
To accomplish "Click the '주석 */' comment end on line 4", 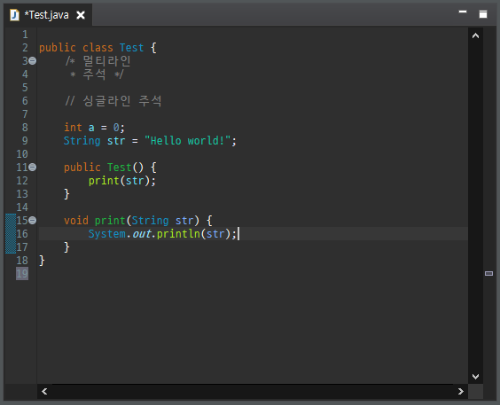I will (103, 74).
